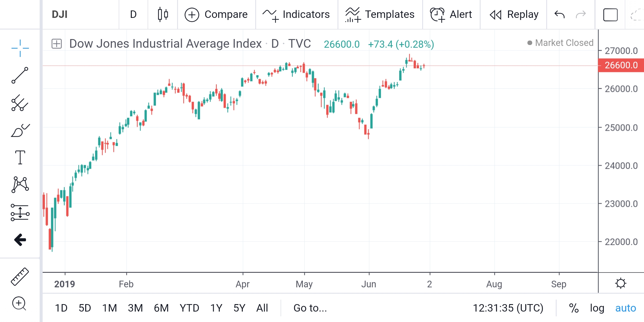Select the trend line drawing tool
This screenshot has height=322, width=644.
[20, 75]
